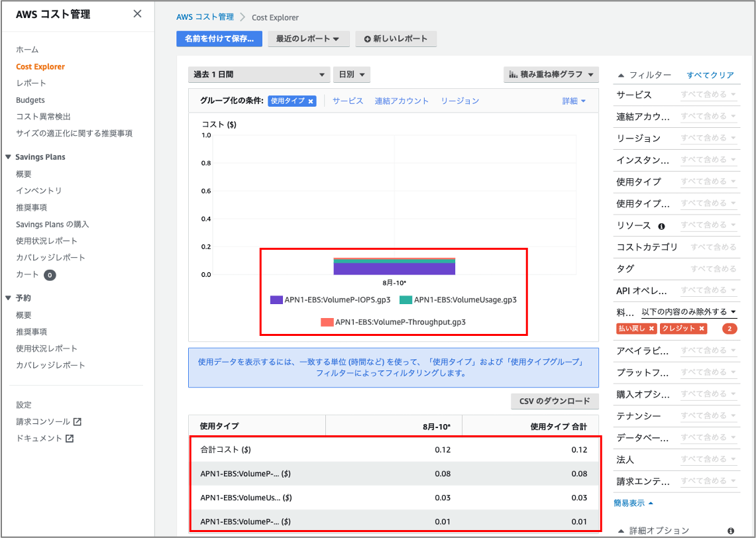756x538 pixels.
Task: Change chart type via 積み重ね棒グラフ dropdown
Action: point(553,74)
